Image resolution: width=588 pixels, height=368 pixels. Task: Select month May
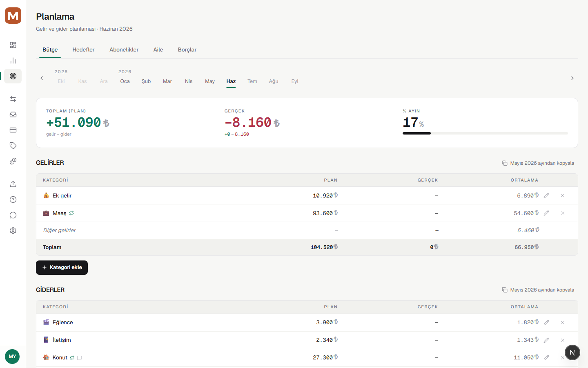(210, 81)
